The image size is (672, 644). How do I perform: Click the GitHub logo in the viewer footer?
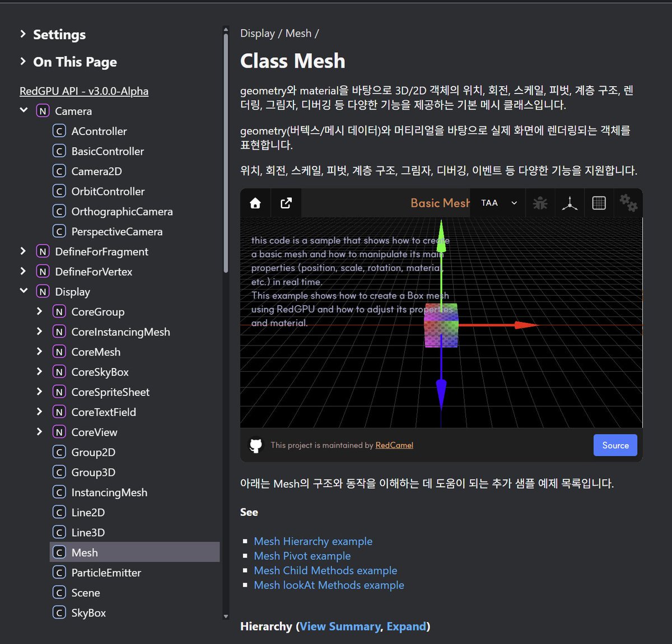pyautogui.click(x=256, y=445)
